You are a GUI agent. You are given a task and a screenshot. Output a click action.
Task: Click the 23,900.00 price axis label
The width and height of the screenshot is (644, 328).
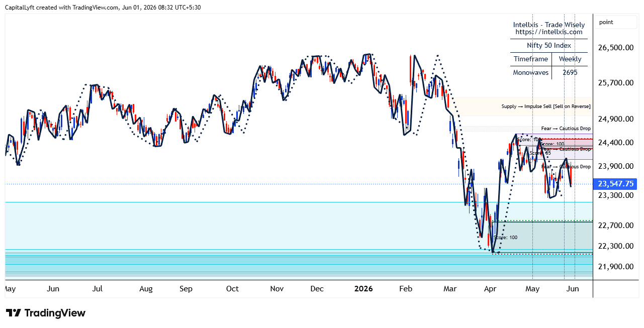click(615, 166)
